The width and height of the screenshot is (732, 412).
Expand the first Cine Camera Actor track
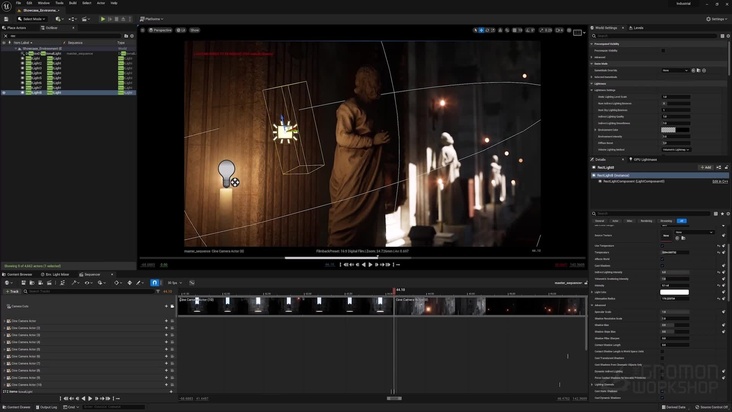click(4, 321)
